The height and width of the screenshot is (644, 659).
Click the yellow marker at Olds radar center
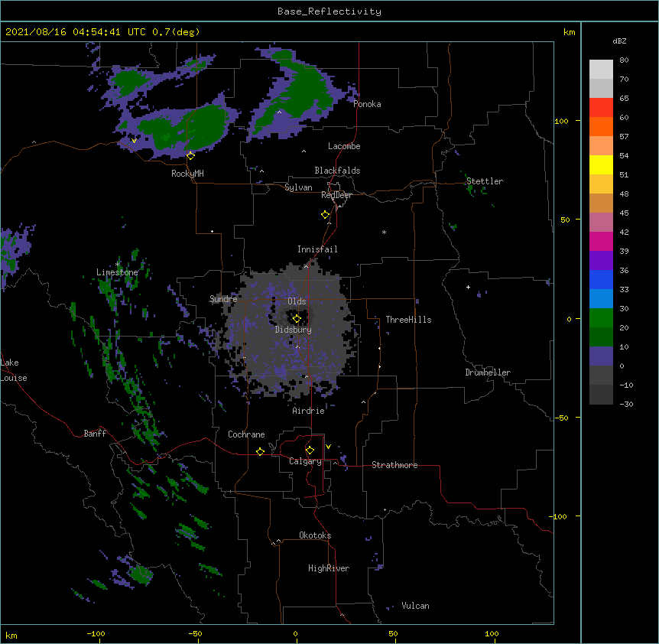297,319
